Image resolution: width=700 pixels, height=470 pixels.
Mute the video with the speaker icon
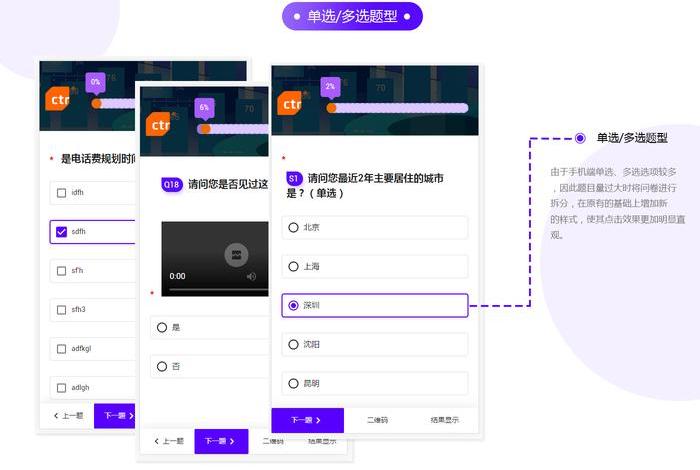click(251, 276)
